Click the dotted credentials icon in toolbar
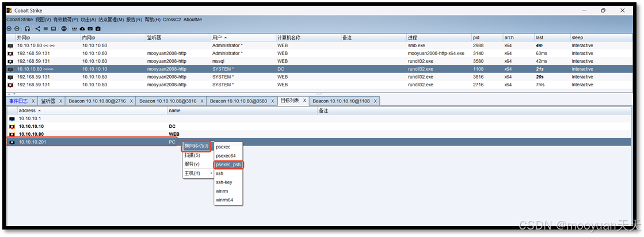Viewport: 644px width, 237px height. tap(74, 29)
